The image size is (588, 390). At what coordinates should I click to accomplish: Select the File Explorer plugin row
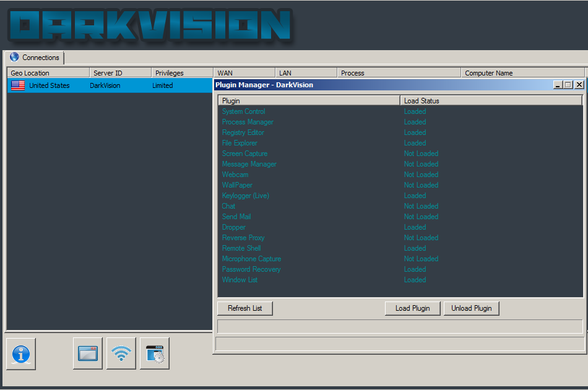(400, 143)
